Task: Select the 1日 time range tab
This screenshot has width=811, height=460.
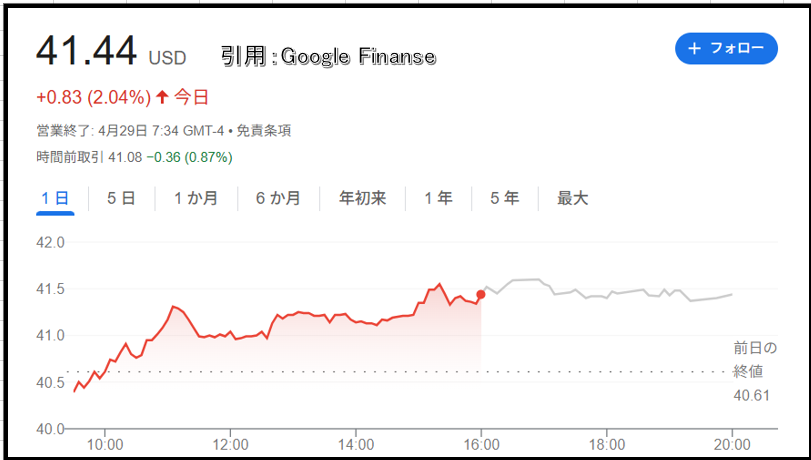Action: (x=55, y=198)
